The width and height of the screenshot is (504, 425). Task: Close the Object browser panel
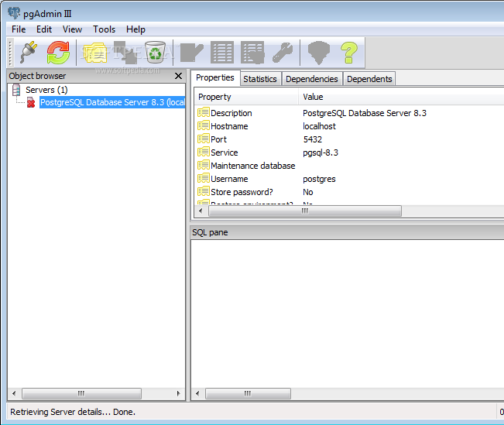pyautogui.click(x=178, y=76)
